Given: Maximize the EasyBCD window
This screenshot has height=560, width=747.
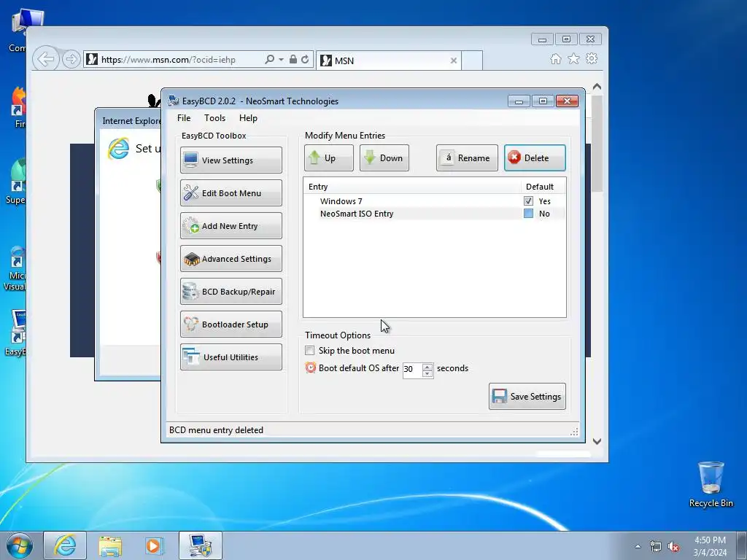Looking at the screenshot, I should 543,101.
